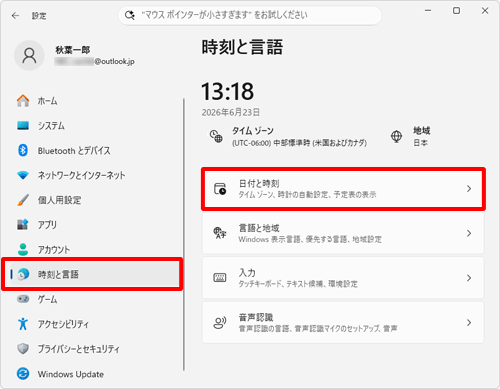Click the 音声認識 speaking head icon
This screenshot has width=500, height=389.
[220, 323]
